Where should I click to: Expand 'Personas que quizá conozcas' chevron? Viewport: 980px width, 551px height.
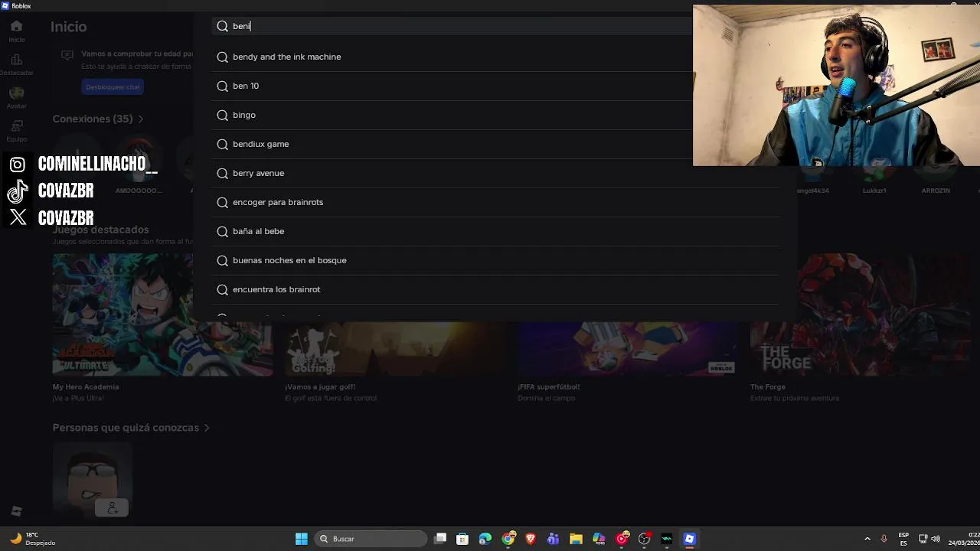point(207,428)
